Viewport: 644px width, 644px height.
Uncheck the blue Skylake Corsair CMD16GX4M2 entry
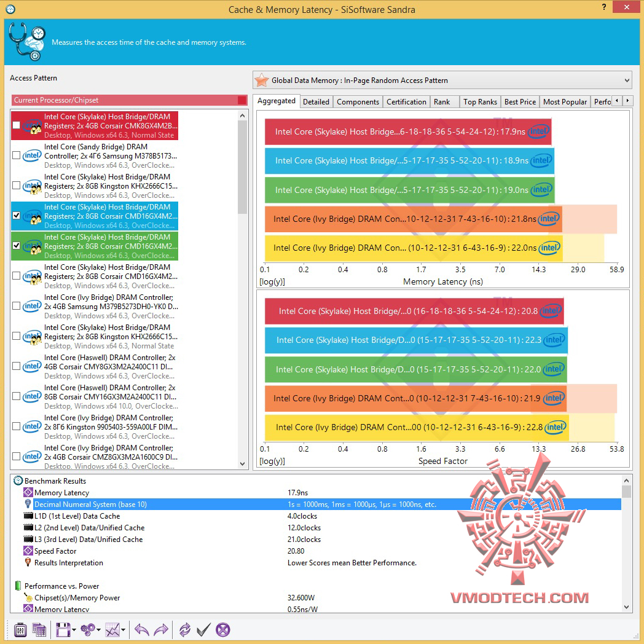coord(17,215)
